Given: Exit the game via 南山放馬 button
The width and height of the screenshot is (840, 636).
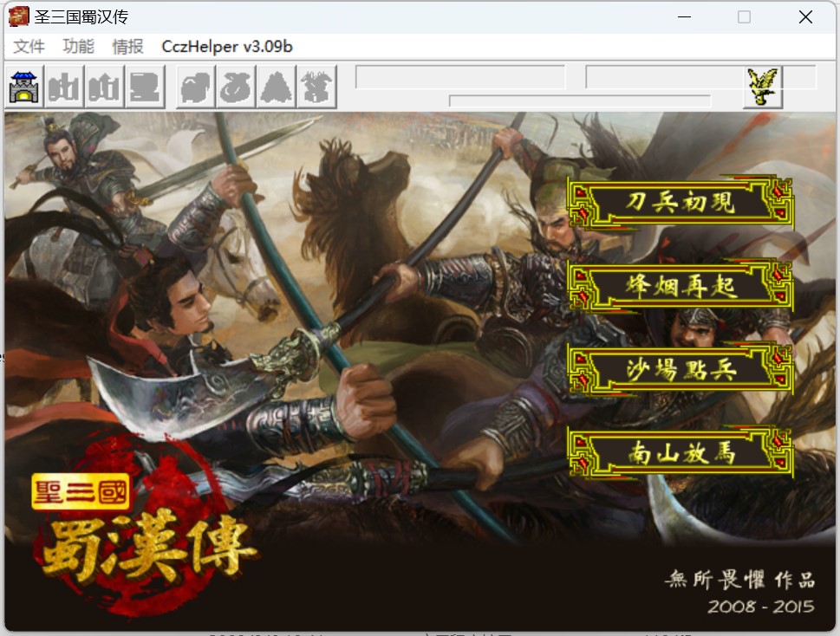Looking at the screenshot, I should click(680, 452).
